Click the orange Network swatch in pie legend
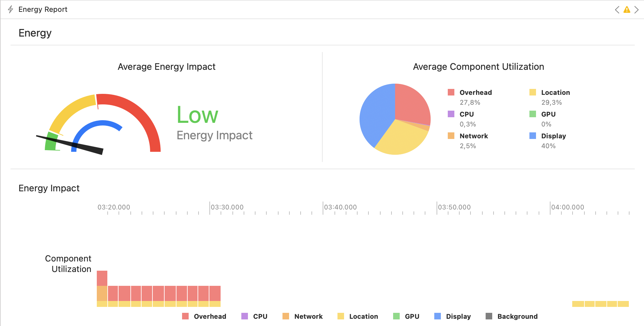The width and height of the screenshot is (644, 326). (x=451, y=136)
